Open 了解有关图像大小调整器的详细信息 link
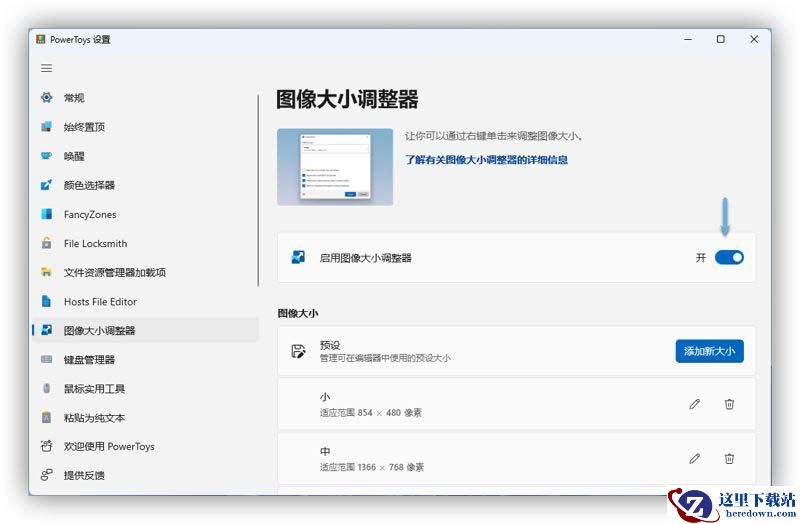This screenshot has width=800, height=524. (486, 160)
